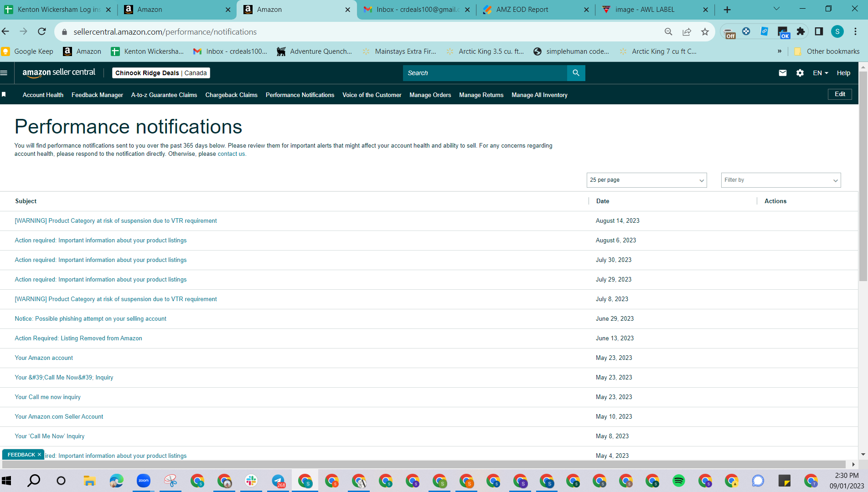
Task: Go to Manage Orders
Action: coord(430,95)
